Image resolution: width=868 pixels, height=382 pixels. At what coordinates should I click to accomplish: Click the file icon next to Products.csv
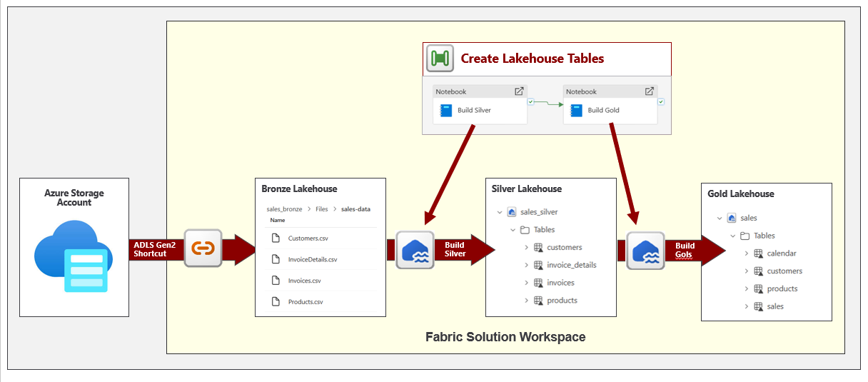(x=275, y=302)
